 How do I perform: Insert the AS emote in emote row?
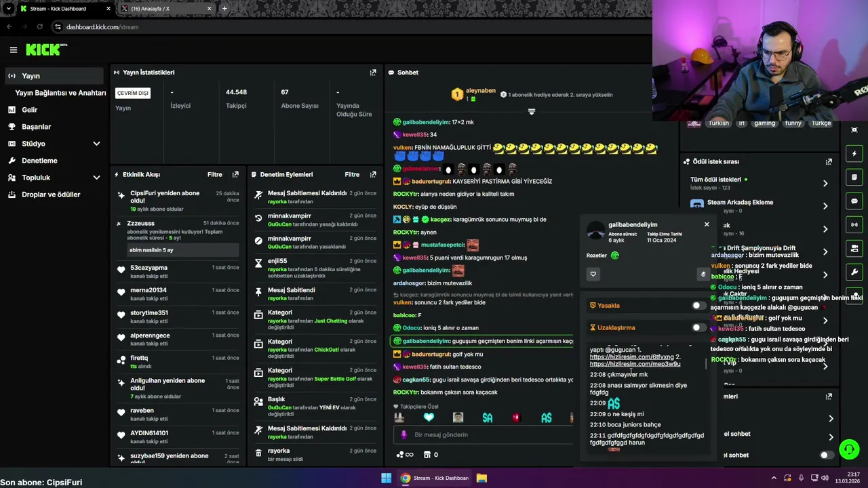click(x=547, y=418)
